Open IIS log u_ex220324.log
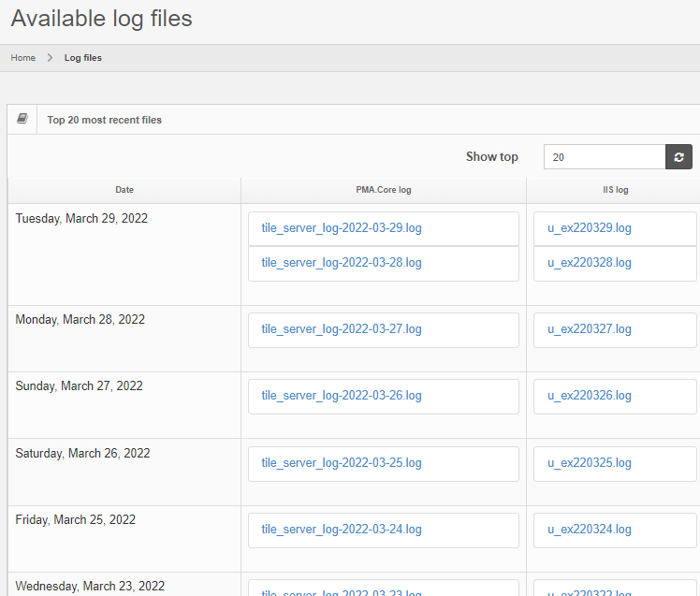 tap(590, 530)
